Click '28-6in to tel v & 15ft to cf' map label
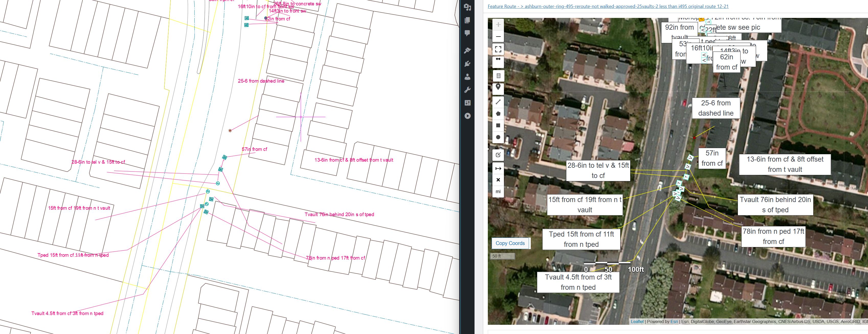868x334 pixels. 598,171
